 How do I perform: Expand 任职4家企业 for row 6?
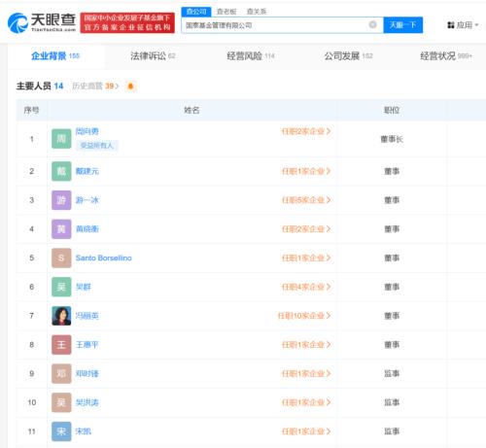tap(306, 287)
